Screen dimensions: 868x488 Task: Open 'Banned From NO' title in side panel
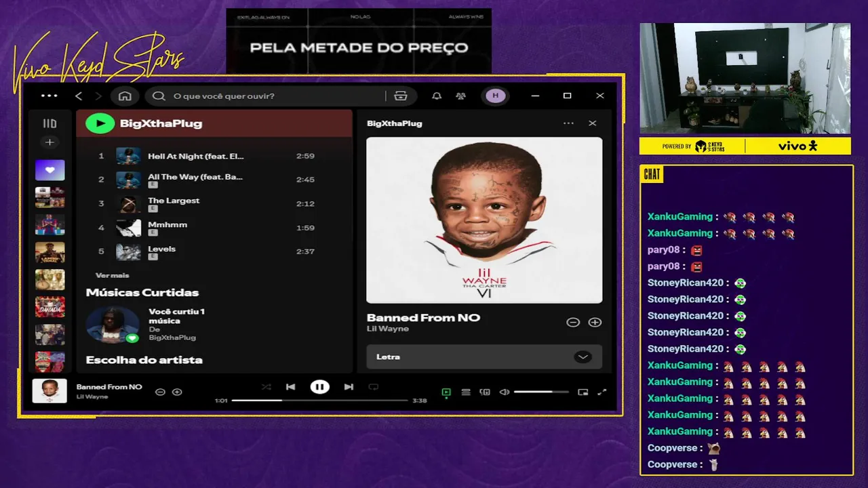coord(423,317)
